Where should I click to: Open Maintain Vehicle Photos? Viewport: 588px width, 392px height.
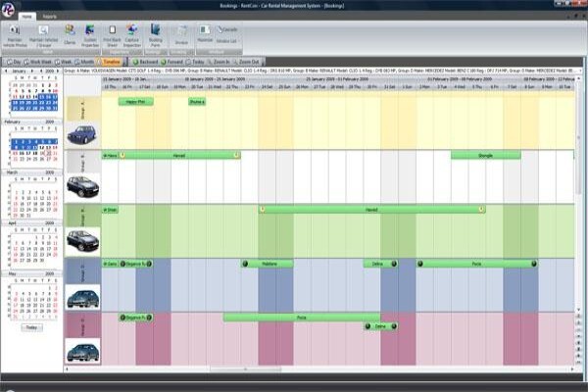(x=15, y=36)
